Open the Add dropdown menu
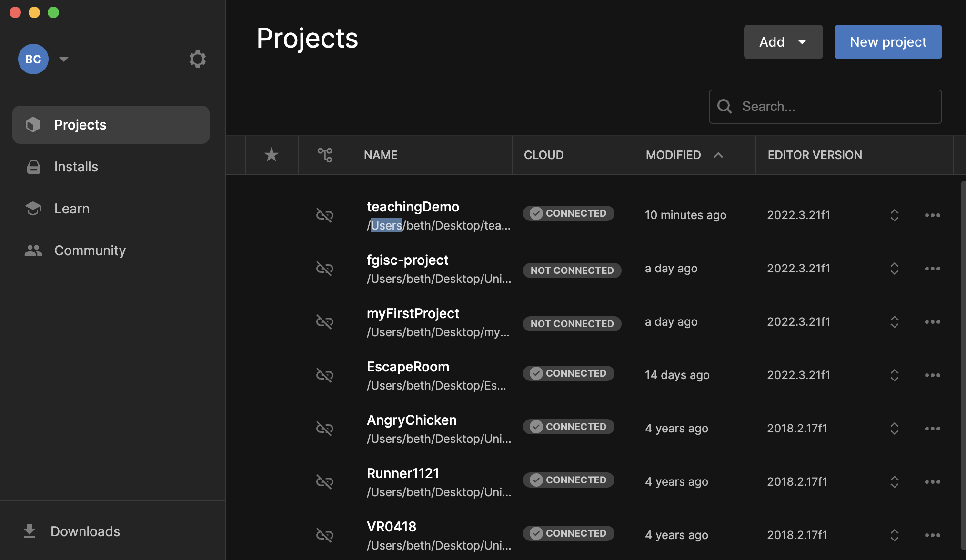 click(x=783, y=42)
